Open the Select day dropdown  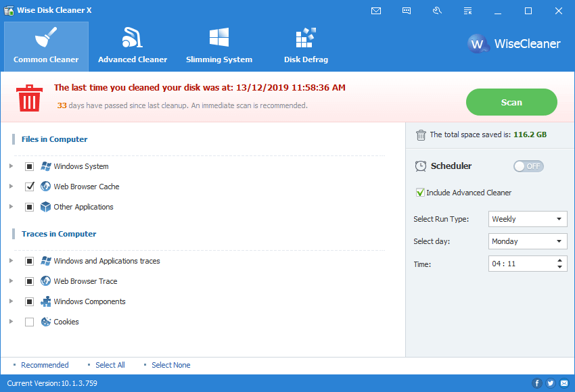point(528,241)
